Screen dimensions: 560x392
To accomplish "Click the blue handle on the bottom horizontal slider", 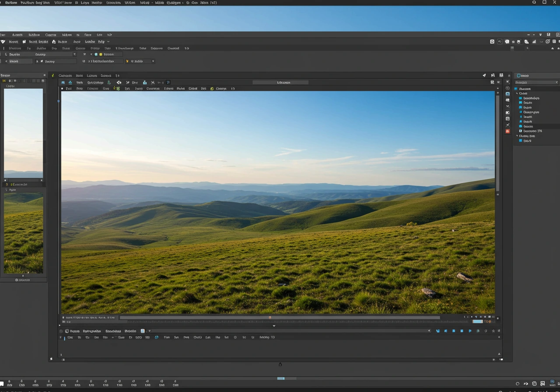I will pyautogui.click(x=281, y=378).
